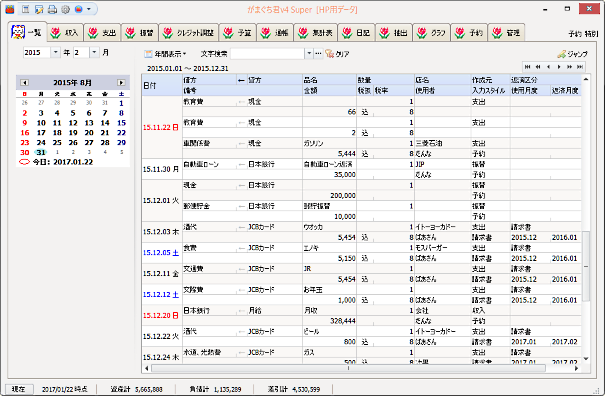Click the 200,000 amount cell
Viewport: 605px width, 396px height.
(330, 196)
